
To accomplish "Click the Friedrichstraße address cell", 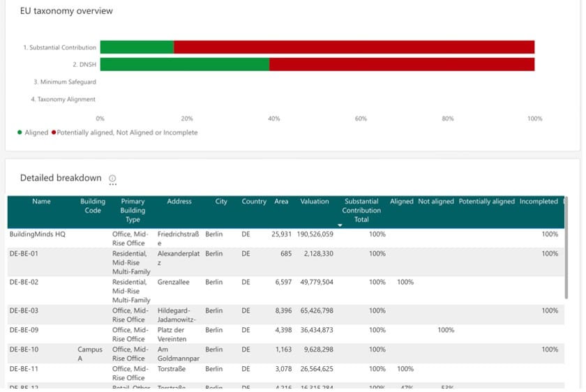I will 179,239.
